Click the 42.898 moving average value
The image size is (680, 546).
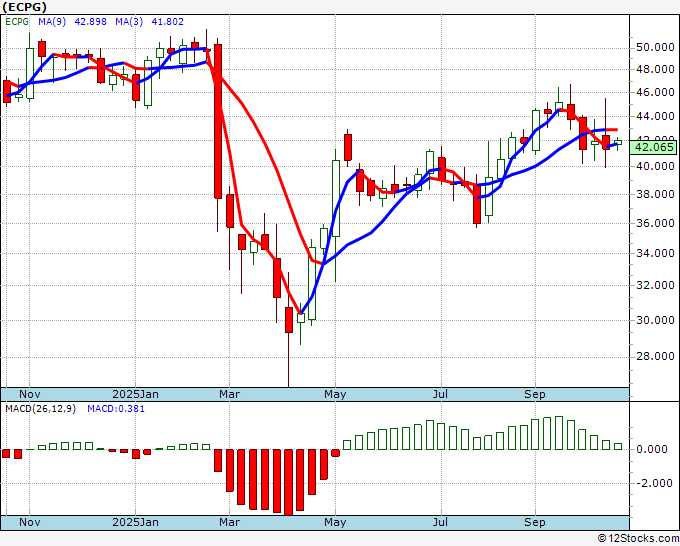pyautogui.click(x=90, y=22)
